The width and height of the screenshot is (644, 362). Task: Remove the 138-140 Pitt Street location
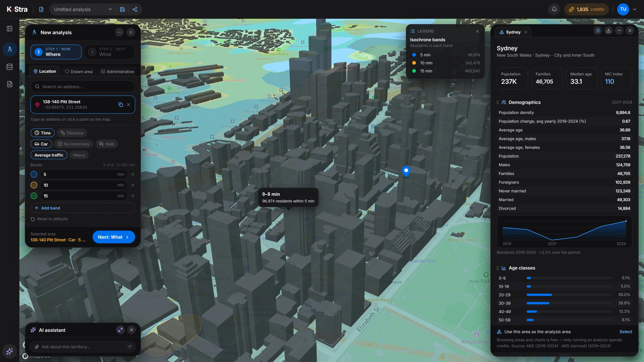click(x=128, y=104)
